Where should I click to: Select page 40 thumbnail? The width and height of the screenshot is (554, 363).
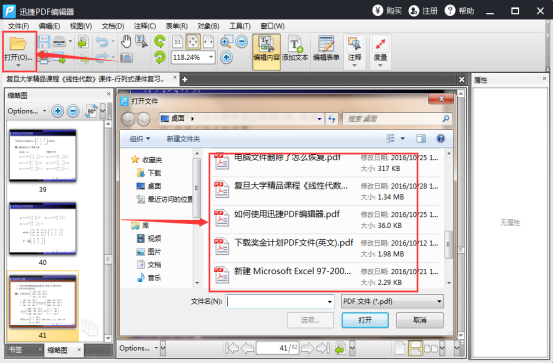tap(42, 228)
